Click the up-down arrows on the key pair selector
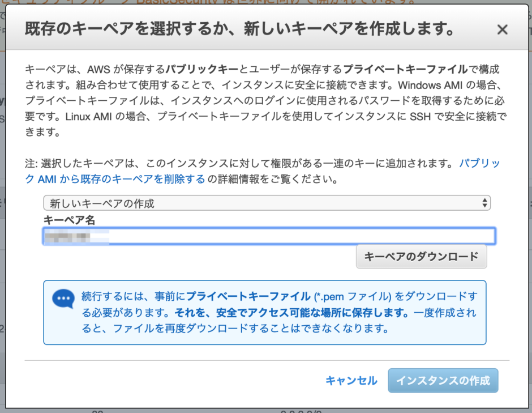 click(x=484, y=202)
